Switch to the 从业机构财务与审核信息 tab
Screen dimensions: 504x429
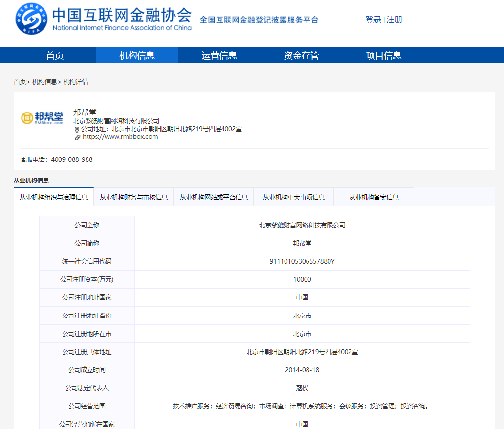coord(134,197)
